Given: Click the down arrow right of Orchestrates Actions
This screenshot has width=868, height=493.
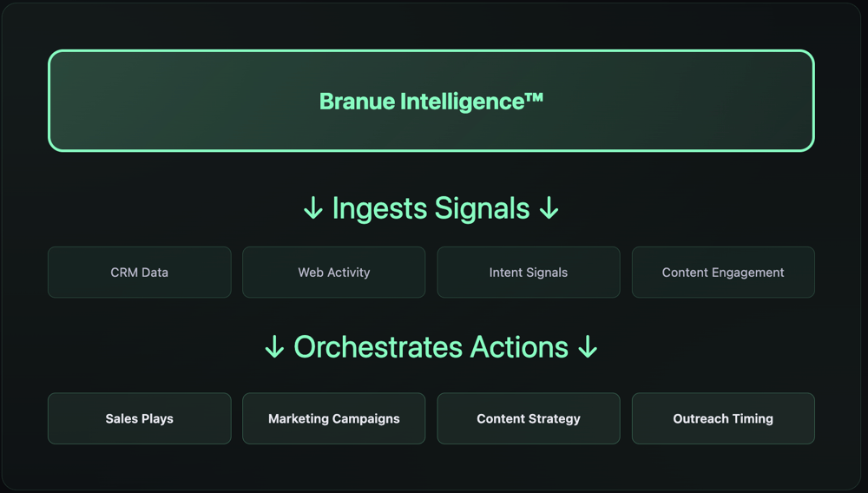Looking at the screenshot, I should point(588,347).
